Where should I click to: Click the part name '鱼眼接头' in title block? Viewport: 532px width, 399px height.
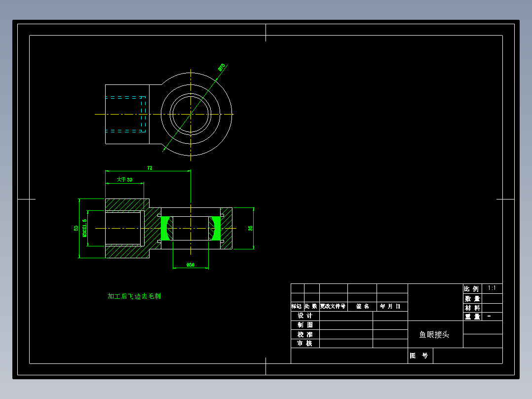[434, 334]
